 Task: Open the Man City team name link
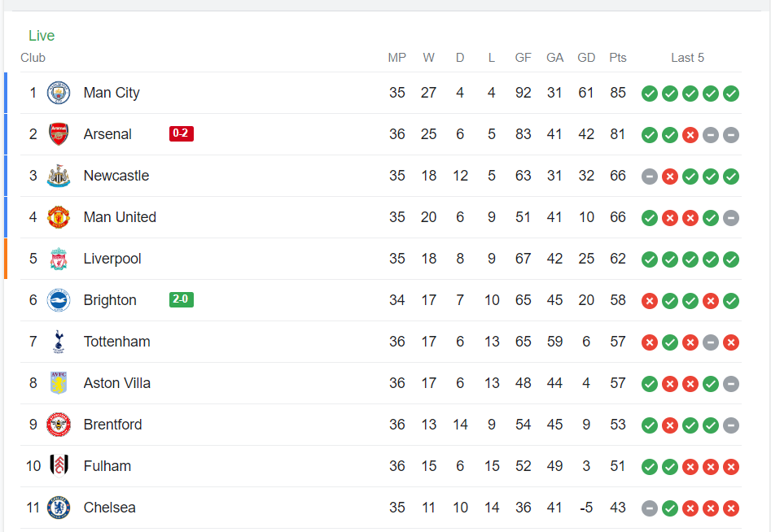[112, 93]
